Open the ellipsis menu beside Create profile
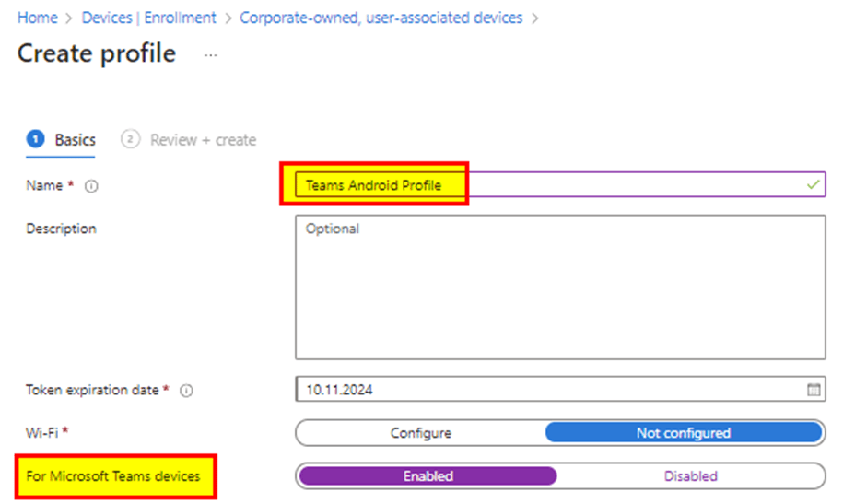 click(211, 55)
